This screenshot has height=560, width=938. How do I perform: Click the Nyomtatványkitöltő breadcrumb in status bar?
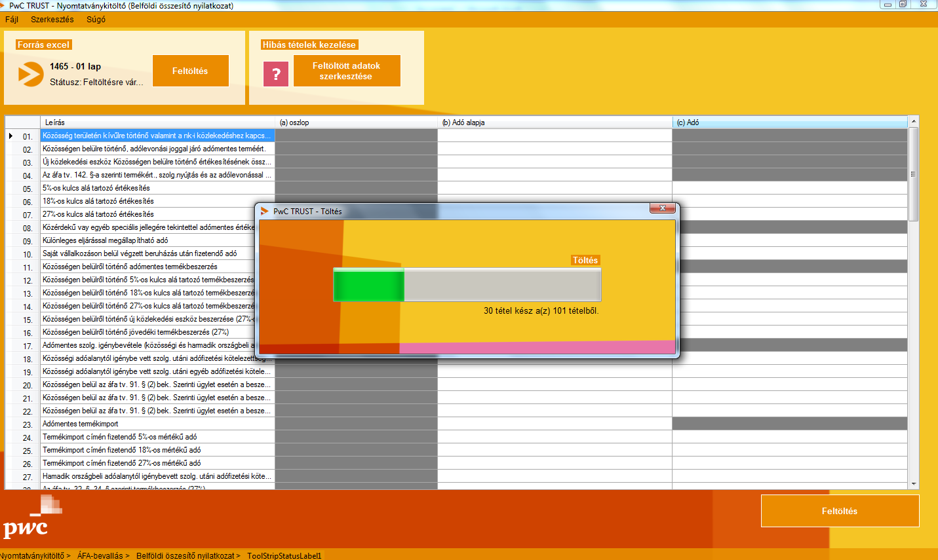(35, 555)
